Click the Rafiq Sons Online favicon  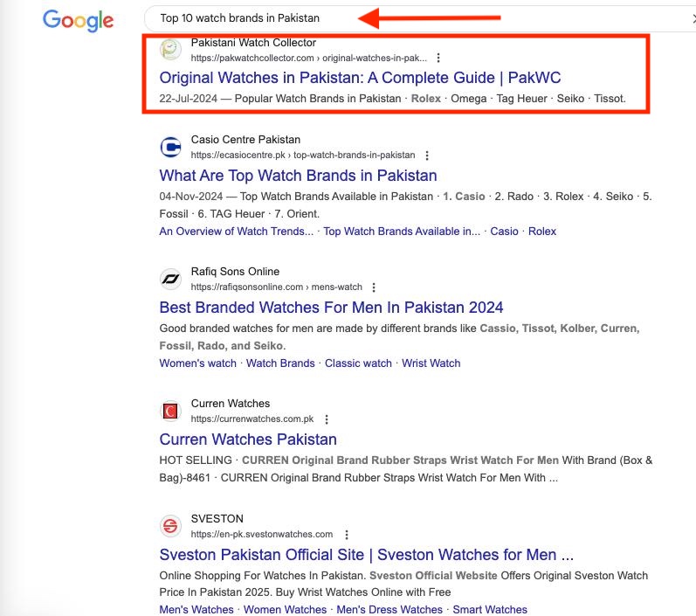(170, 279)
